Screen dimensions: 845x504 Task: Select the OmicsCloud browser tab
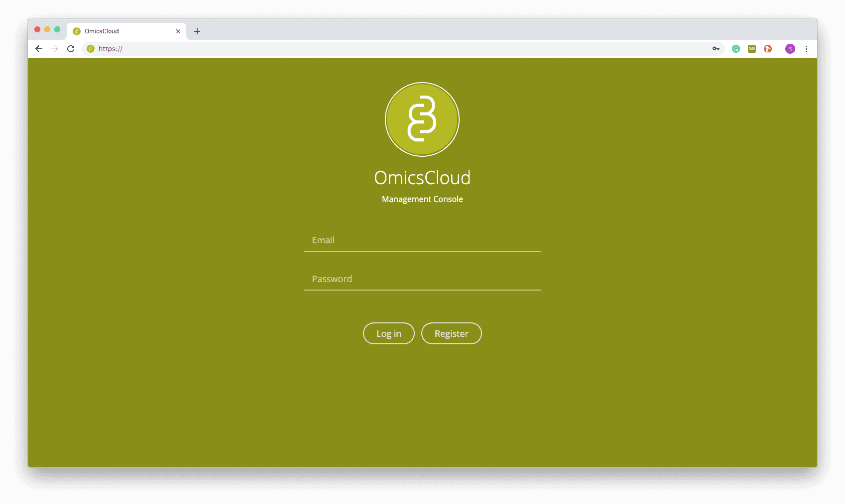pos(126,31)
